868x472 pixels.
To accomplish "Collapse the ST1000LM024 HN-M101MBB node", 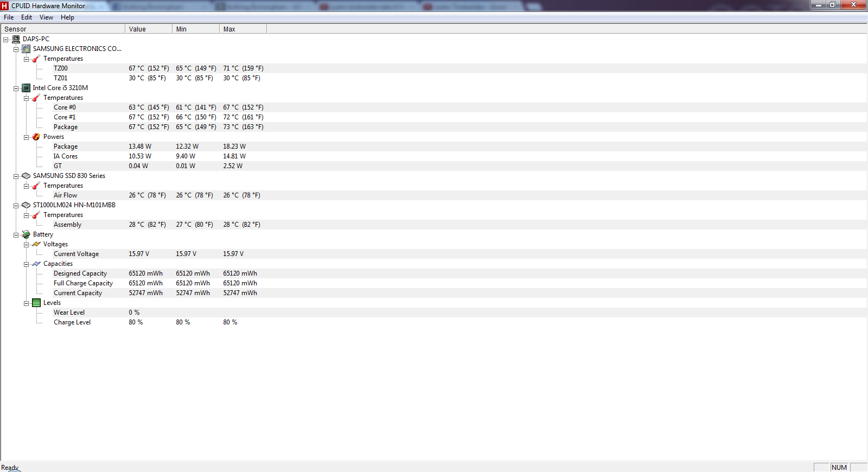I will (16, 206).
